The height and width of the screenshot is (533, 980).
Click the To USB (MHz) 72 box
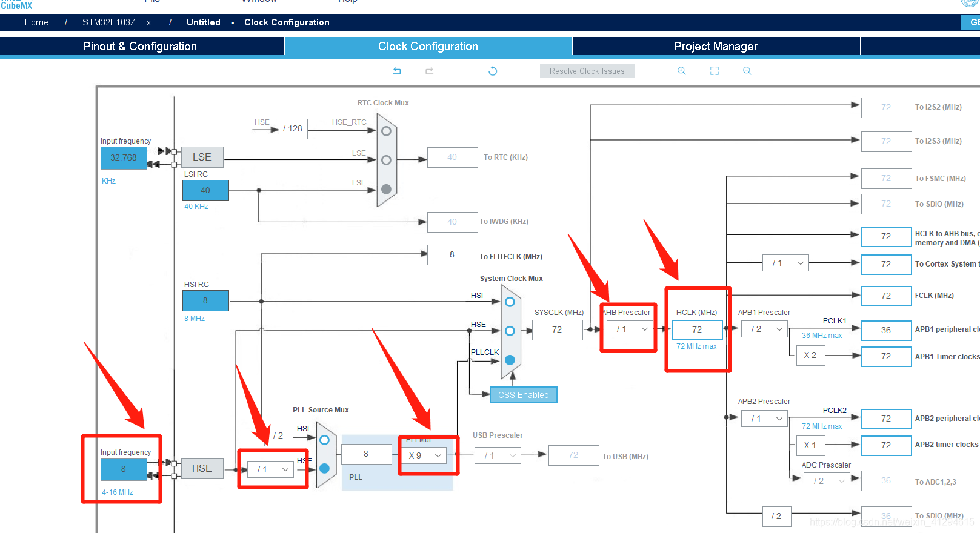coord(573,455)
